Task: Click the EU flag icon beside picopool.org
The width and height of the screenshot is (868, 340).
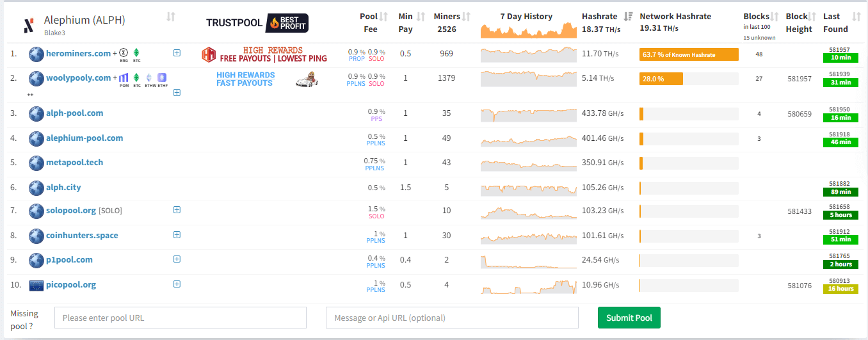Action: click(x=36, y=285)
